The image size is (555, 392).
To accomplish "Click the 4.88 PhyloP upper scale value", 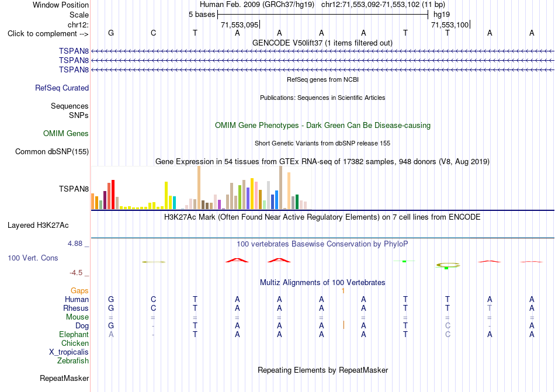I will (75, 244).
